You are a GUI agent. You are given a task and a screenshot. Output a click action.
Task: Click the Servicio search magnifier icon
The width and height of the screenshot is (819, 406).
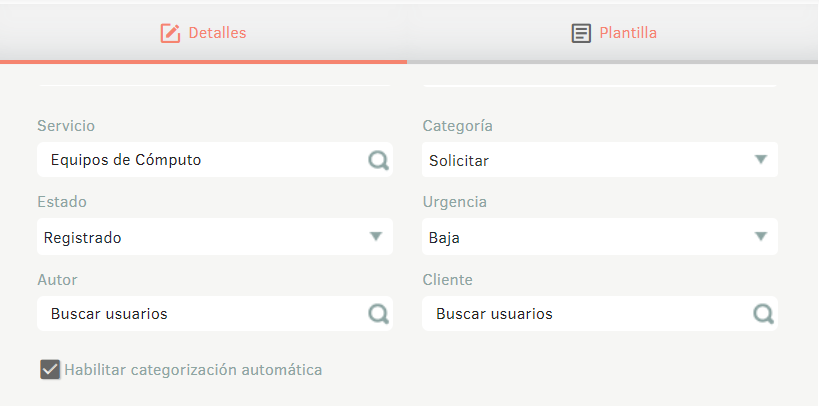click(x=378, y=160)
